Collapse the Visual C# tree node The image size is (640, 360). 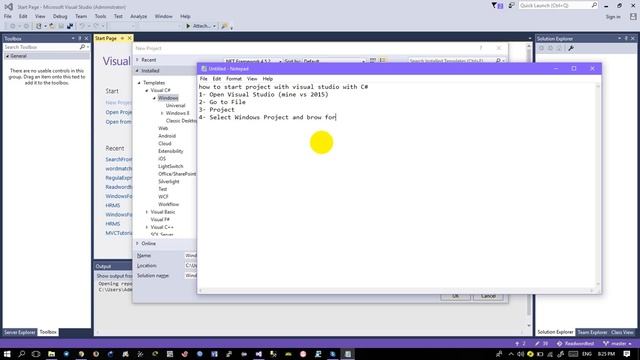147,91
